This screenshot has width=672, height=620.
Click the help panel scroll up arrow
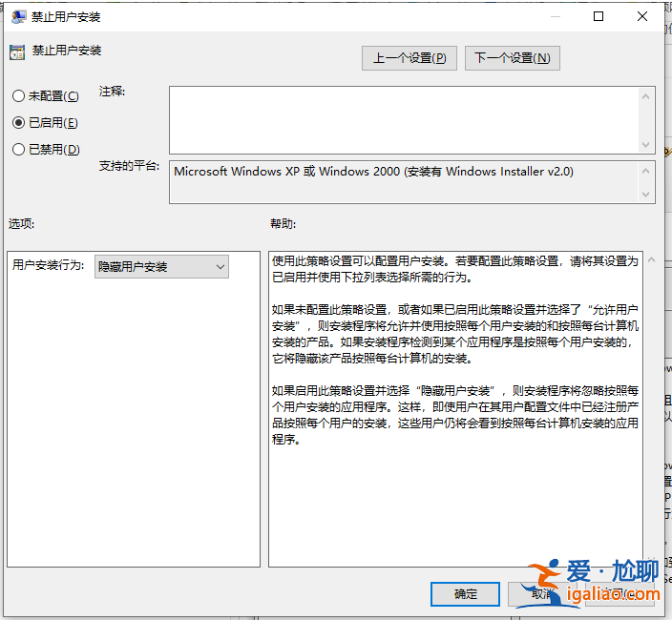click(651, 259)
